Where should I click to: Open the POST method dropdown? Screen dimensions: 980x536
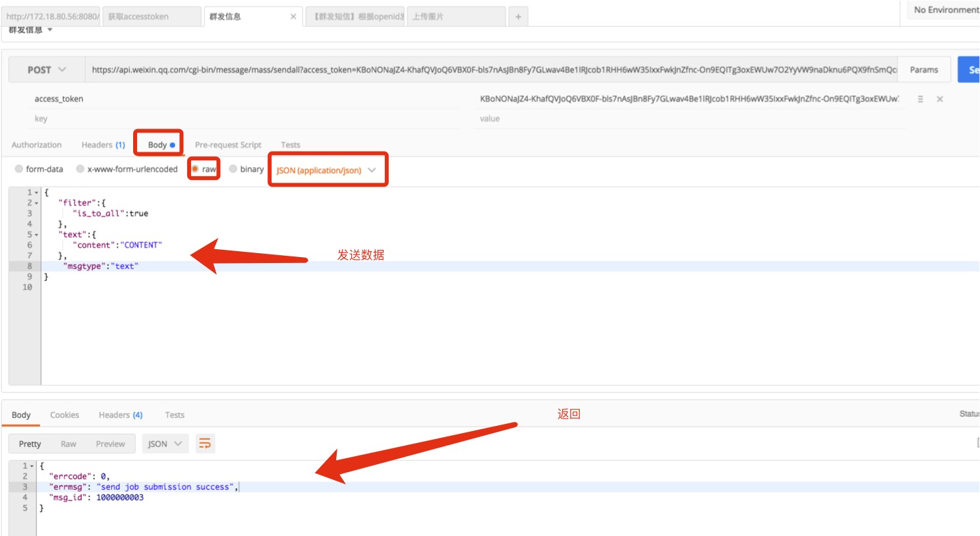(47, 70)
